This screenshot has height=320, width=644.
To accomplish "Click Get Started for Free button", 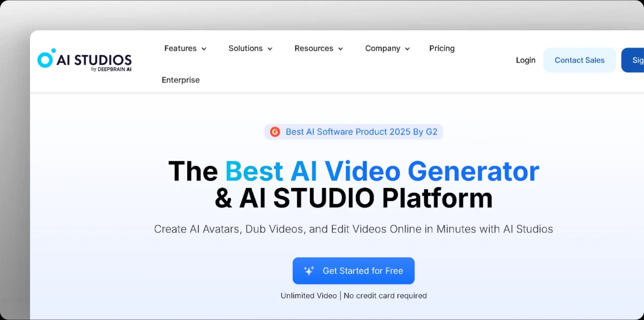I will [x=353, y=271].
